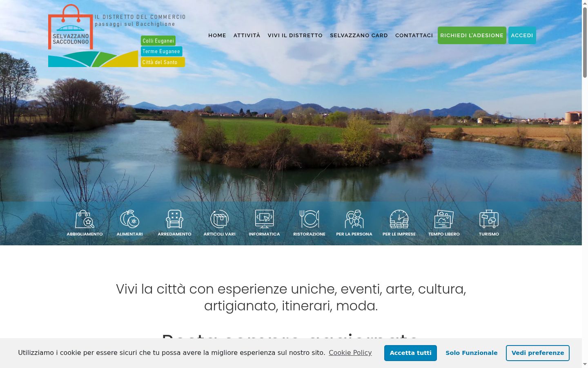Open Vedi preferenze cookie settings
588x368 pixels.
click(538, 353)
